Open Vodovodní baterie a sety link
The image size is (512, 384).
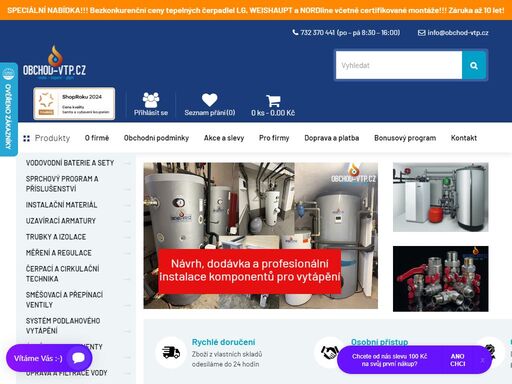pos(70,163)
